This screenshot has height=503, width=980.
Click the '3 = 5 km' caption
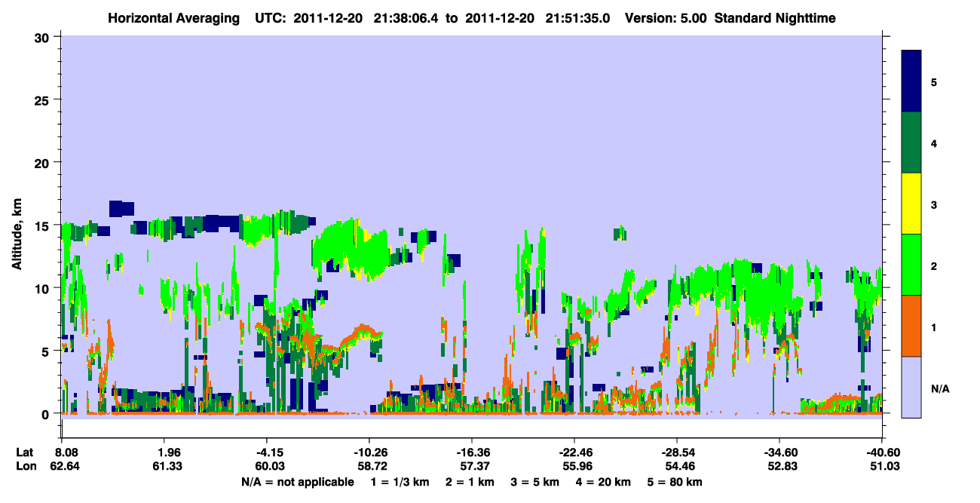click(x=535, y=482)
